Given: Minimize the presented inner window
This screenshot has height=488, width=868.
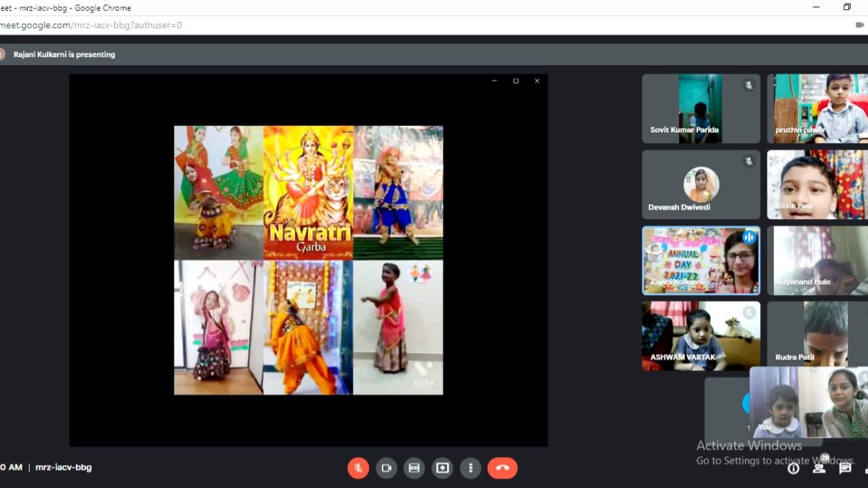Looking at the screenshot, I should [494, 81].
